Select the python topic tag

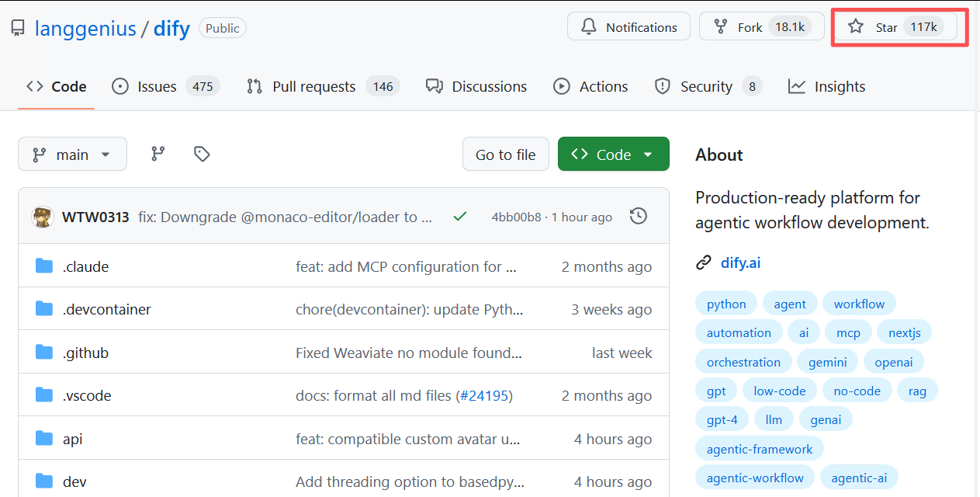pyautogui.click(x=726, y=304)
